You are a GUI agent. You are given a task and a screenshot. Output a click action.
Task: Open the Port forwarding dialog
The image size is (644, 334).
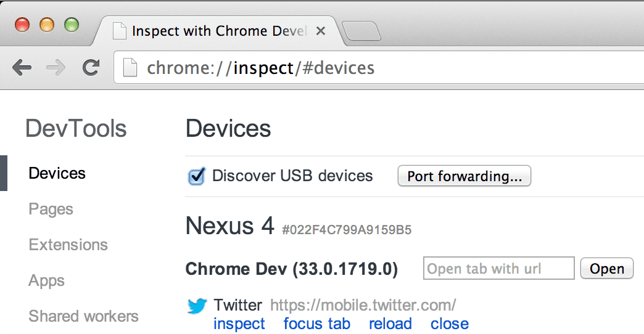point(464,176)
